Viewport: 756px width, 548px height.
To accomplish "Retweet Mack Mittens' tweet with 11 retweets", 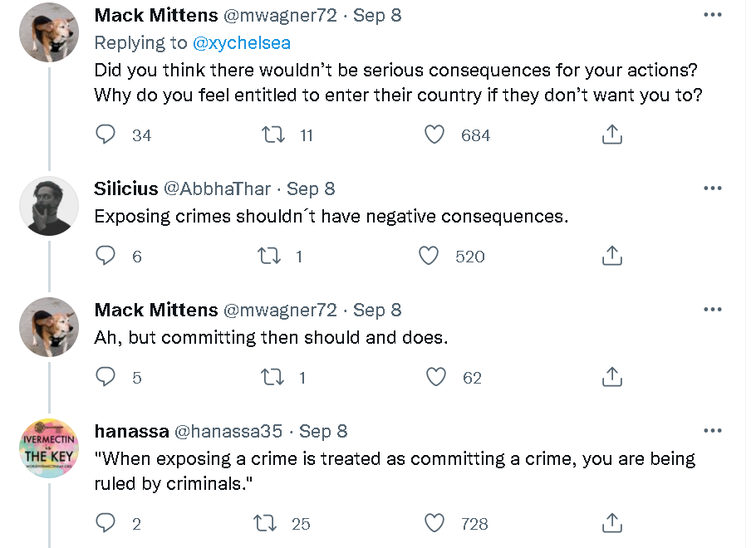I will pyautogui.click(x=273, y=135).
